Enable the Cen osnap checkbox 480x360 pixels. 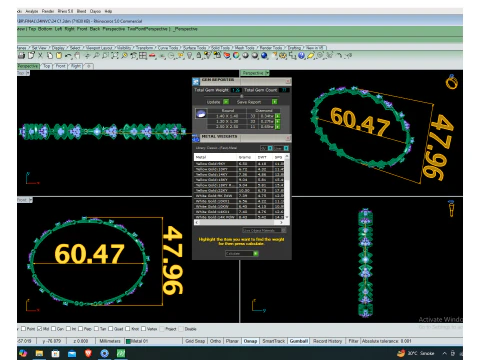click(x=54, y=329)
